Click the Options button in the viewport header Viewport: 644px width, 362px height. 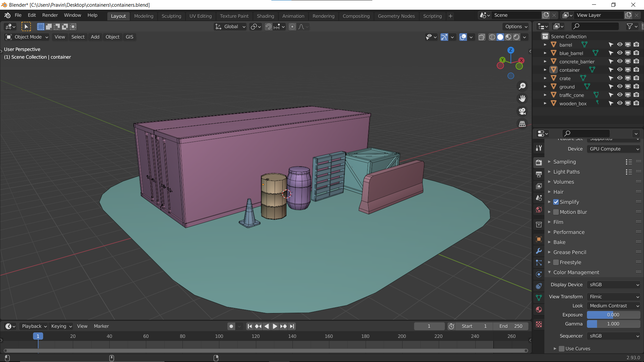point(515,26)
